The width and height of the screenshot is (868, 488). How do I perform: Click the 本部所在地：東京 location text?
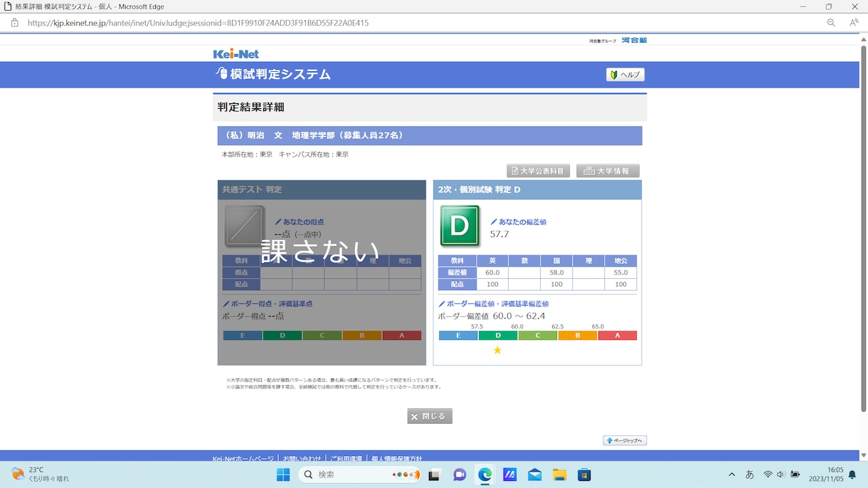(247, 154)
